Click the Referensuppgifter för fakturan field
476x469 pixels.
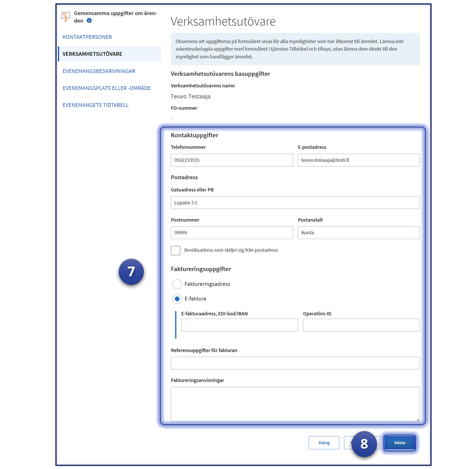pos(295,363)
